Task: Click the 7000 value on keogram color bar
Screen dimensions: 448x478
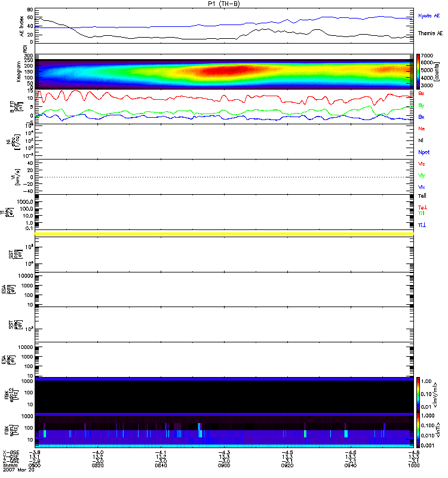Action: 426,56
